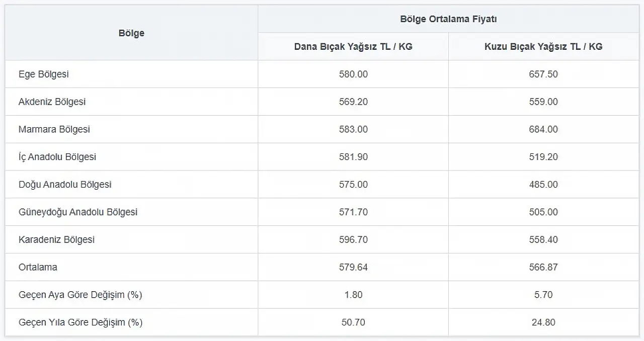Click the "Geçen Aya Göre Değişim (%)" label

tap(80, 295)
